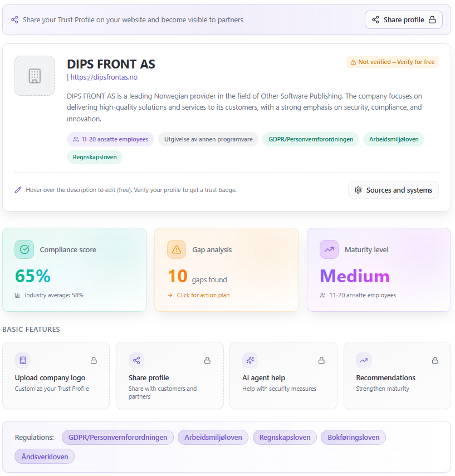Click the padlock inside the Share profile button
Image resolution: width=455 pixels, height=476 pixels.
(x=432, y=19)
